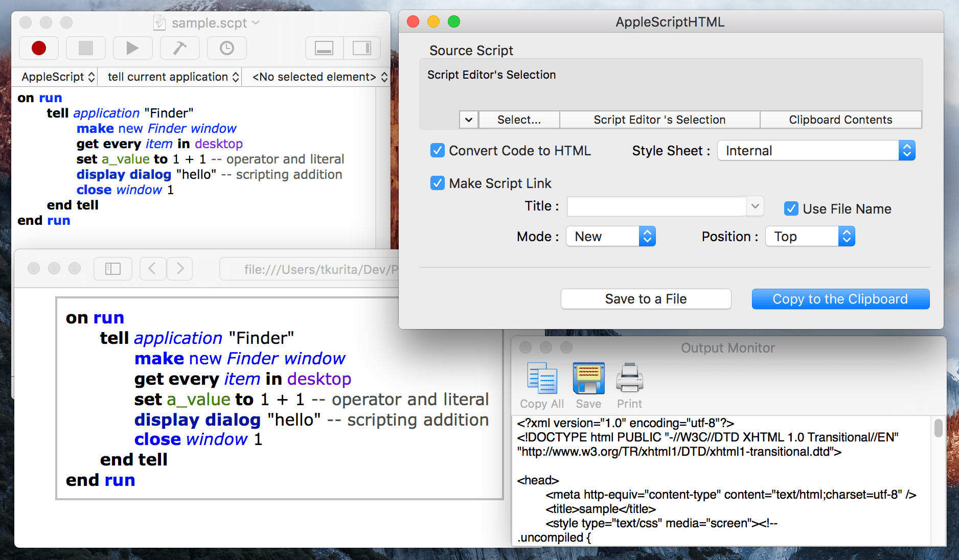Screen dimensions: 959x560
Task: Open the Position dropdown set to Top
Action: (810, 236)
